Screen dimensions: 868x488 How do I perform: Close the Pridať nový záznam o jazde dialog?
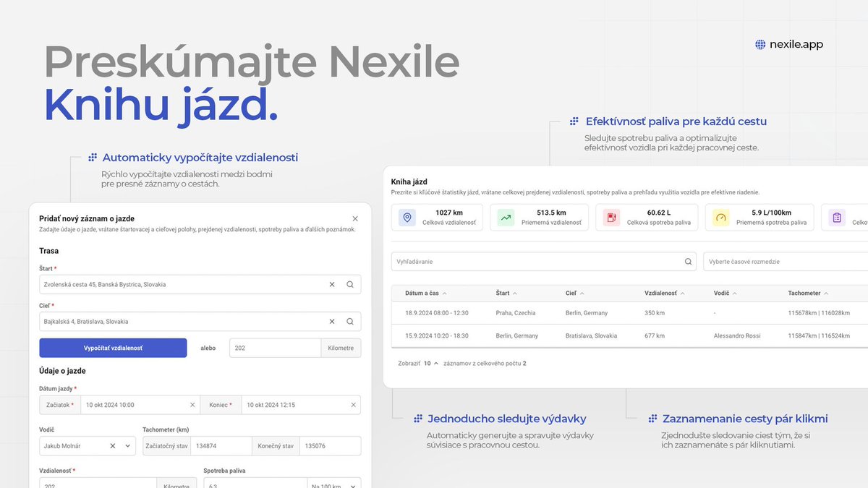(x=355, y=218)
